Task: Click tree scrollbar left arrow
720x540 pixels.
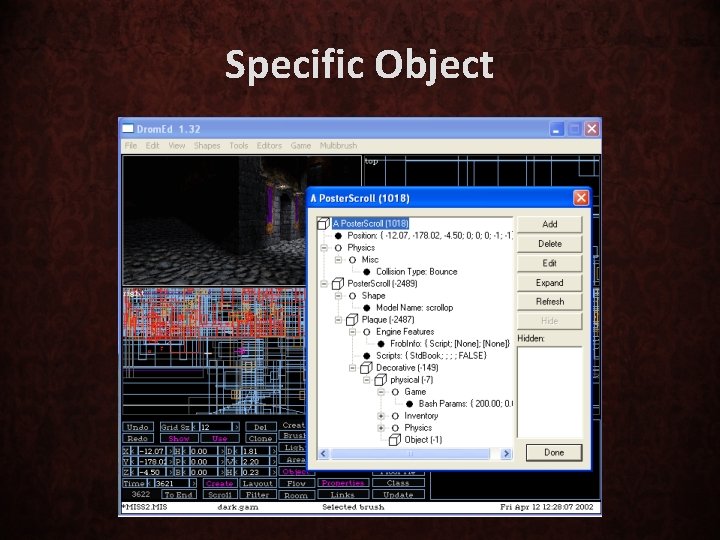Action: coord(323,454)
